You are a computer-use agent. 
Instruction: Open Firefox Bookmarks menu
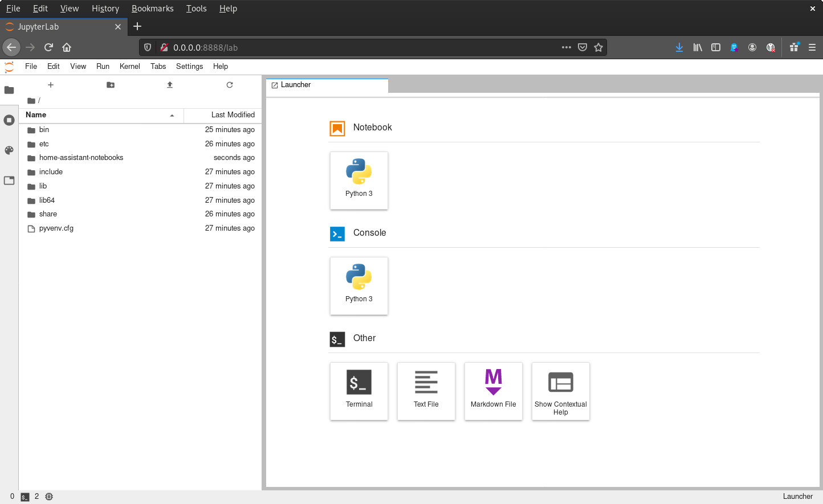coord(153,9)
